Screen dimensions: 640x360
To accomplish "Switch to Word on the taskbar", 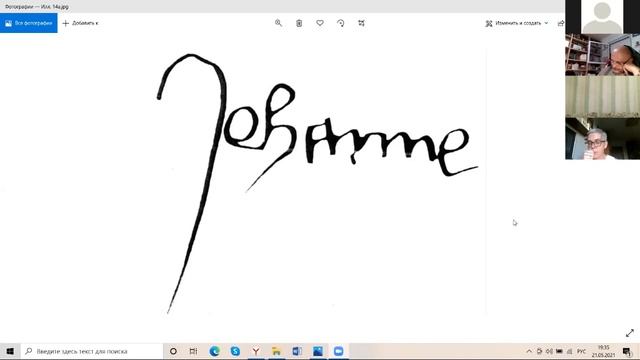I will click(297, 351).
